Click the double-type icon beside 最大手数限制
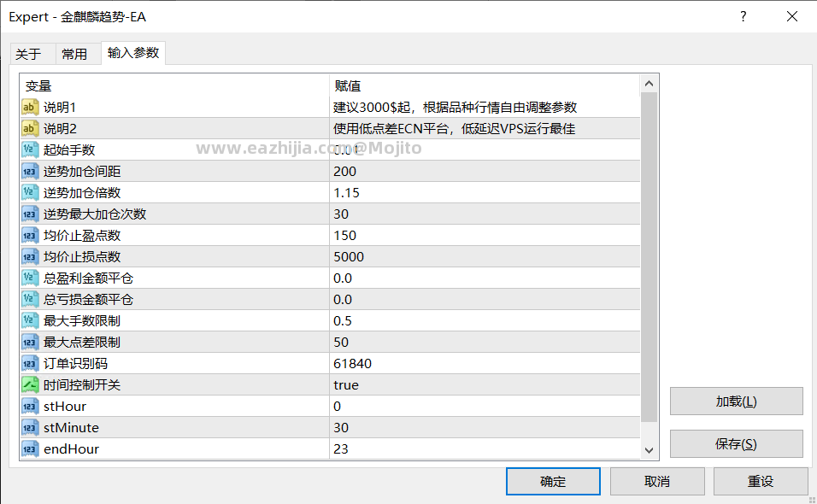Image resolution: width=817 pixels, height=504 pixels. pos(30,320)
